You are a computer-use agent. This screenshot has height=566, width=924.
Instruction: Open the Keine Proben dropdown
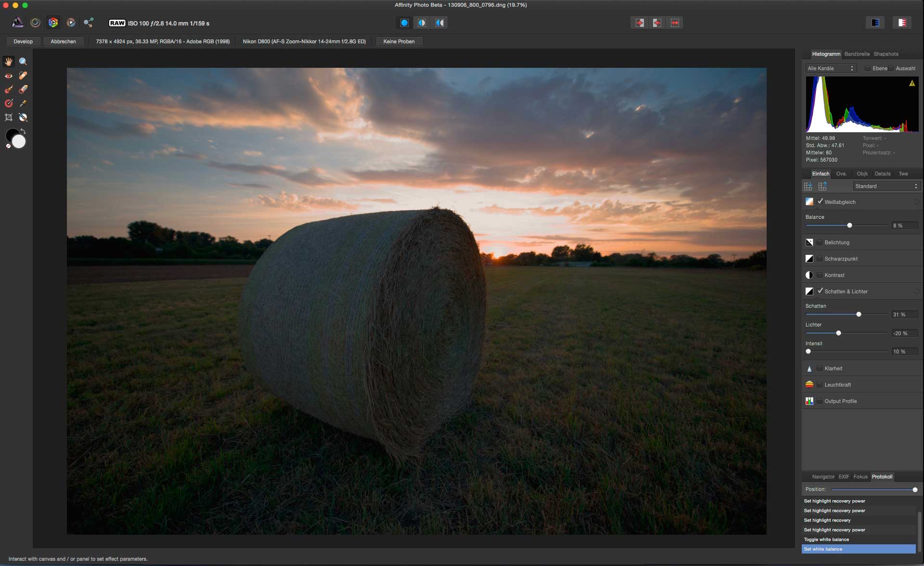point(398,41)
